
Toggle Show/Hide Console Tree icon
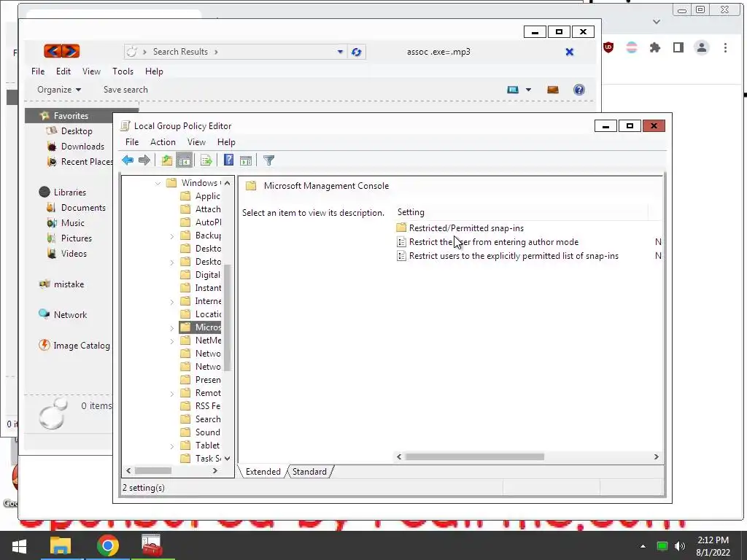pos(184,160)
